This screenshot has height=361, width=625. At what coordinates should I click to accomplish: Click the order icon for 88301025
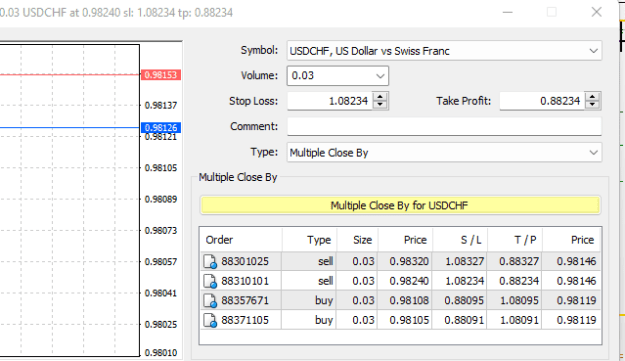[x=210, y=262]
